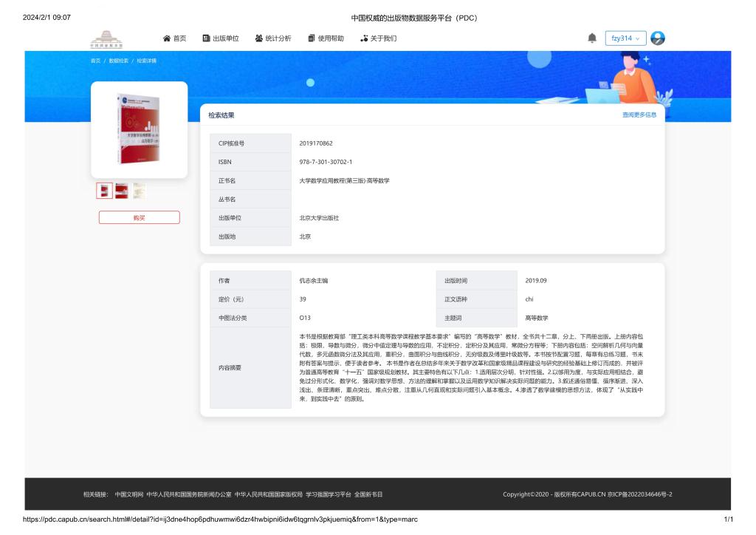Screen dimensions: 756x535
Task: Click the 首页 breadcrumb link
Action: (x=95, y=61)
